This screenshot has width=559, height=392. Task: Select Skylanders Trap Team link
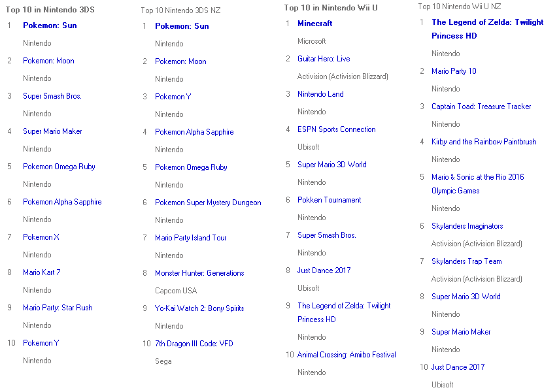coord(466,261)
